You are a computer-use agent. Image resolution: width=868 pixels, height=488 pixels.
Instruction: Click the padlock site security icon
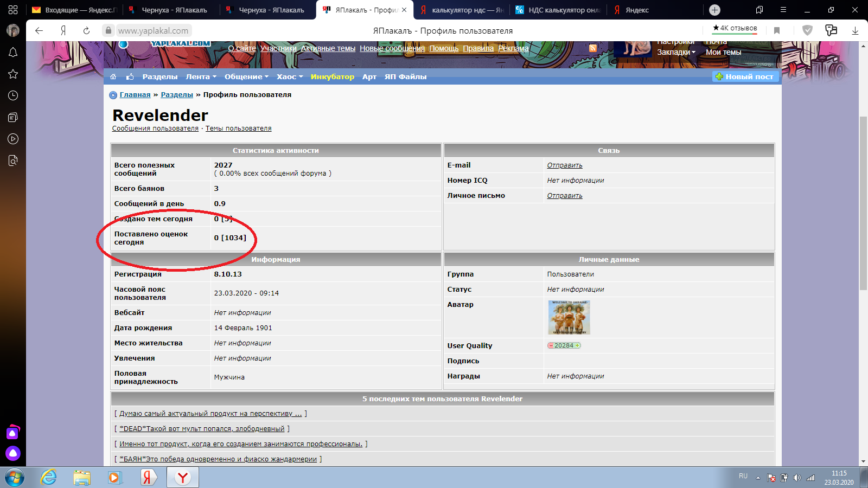[x=108, y=31]
